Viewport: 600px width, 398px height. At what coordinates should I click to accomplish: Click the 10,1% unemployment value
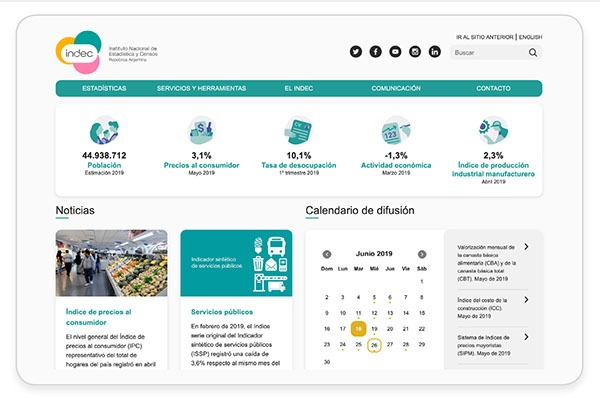(x=299, y=155)
